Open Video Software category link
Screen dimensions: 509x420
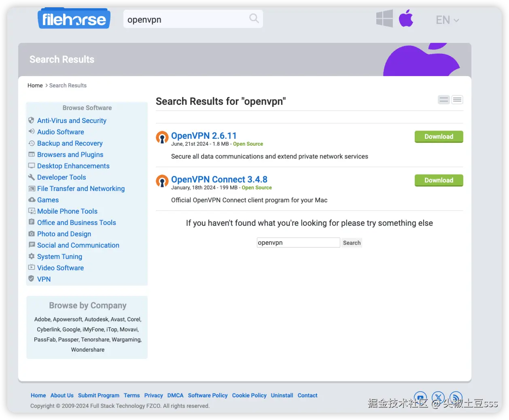click(x=60, y=268)
